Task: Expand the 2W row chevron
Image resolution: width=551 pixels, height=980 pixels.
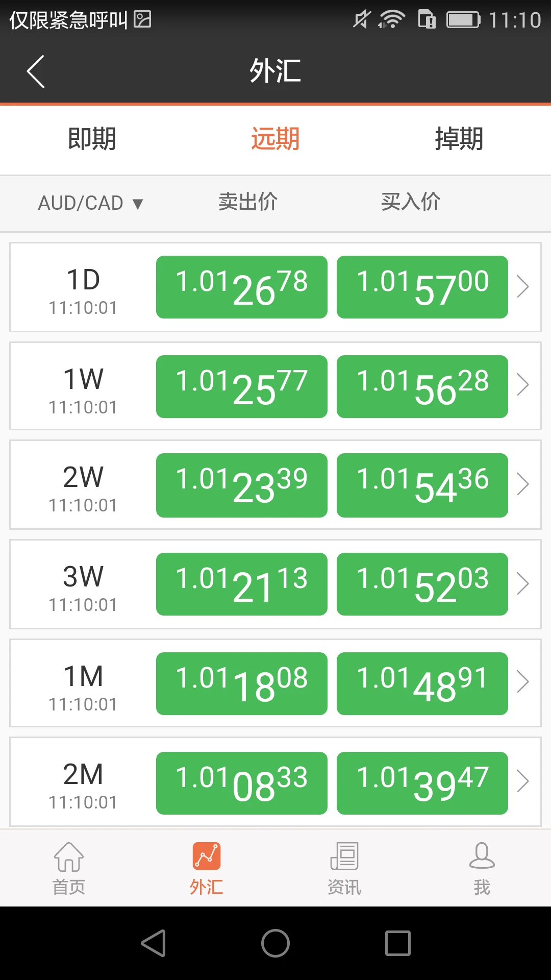Action: pos(522,484)
